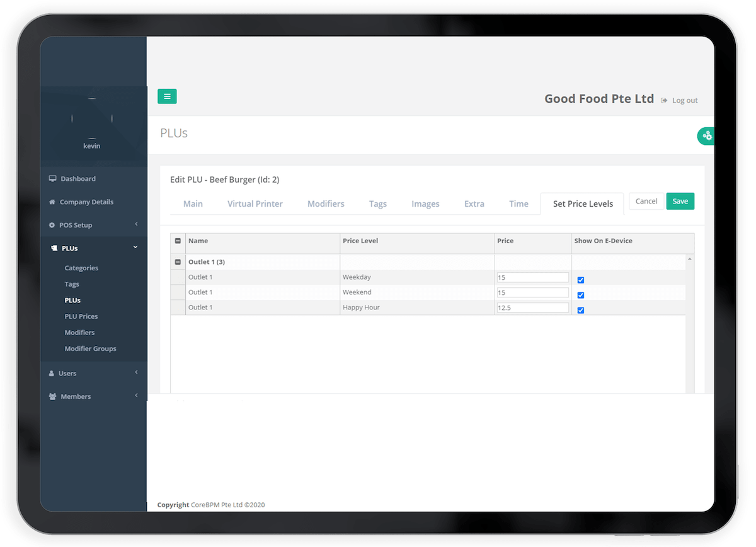Image resolution: width=756 pixels, height=547 pixels.
Task: Expand the Members submenu chevron
Action: (136, 396)
